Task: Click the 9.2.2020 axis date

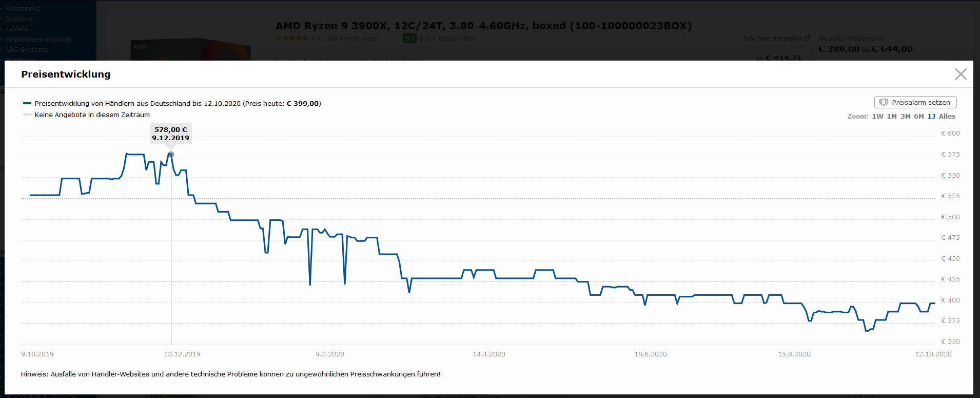Action: 330,354
